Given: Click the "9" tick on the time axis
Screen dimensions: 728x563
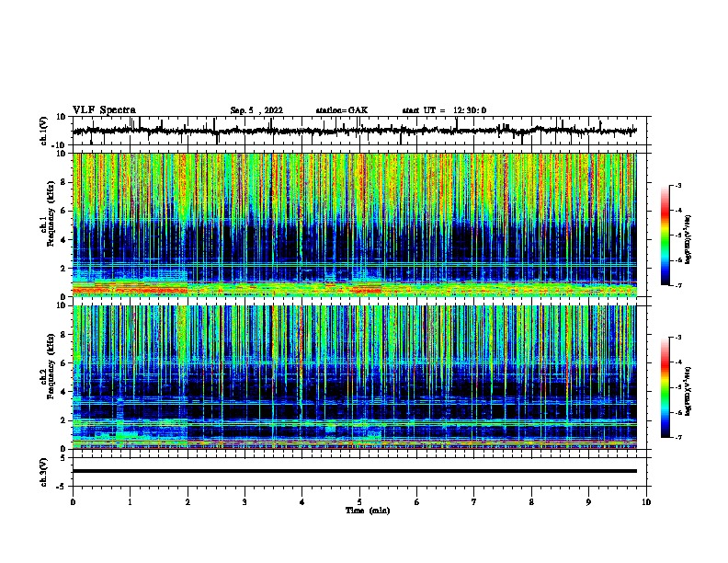Looking at the screenshot, I should tap(588, 502).
